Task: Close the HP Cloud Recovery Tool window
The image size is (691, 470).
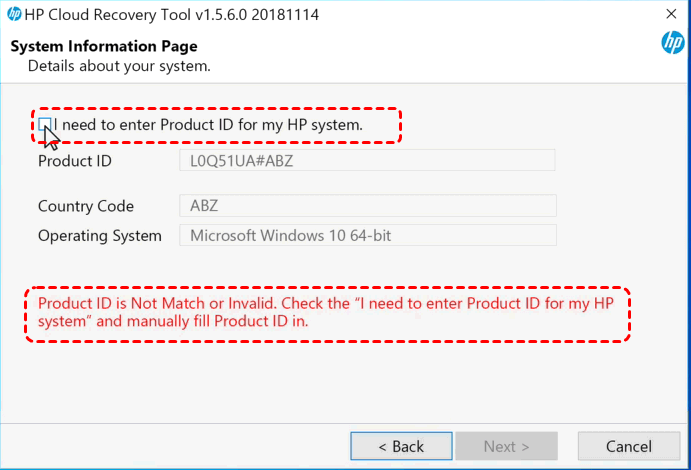Action: (x=671, y=14)
